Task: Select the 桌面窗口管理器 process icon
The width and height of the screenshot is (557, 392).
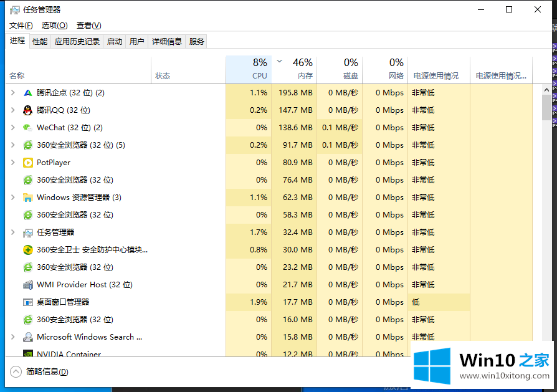Action: pyautogui.click(x=27, y=302)
